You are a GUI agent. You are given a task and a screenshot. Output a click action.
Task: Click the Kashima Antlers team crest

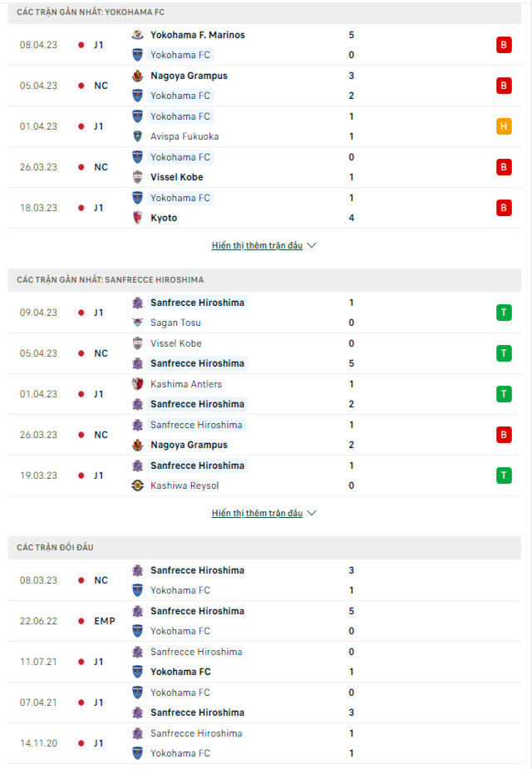[x=138, y=384]
